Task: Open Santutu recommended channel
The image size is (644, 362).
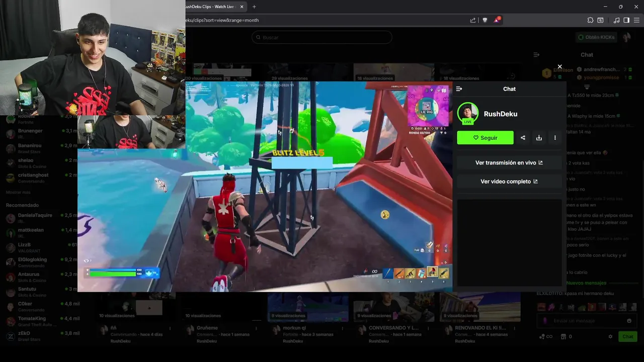Action: point(42,292)
